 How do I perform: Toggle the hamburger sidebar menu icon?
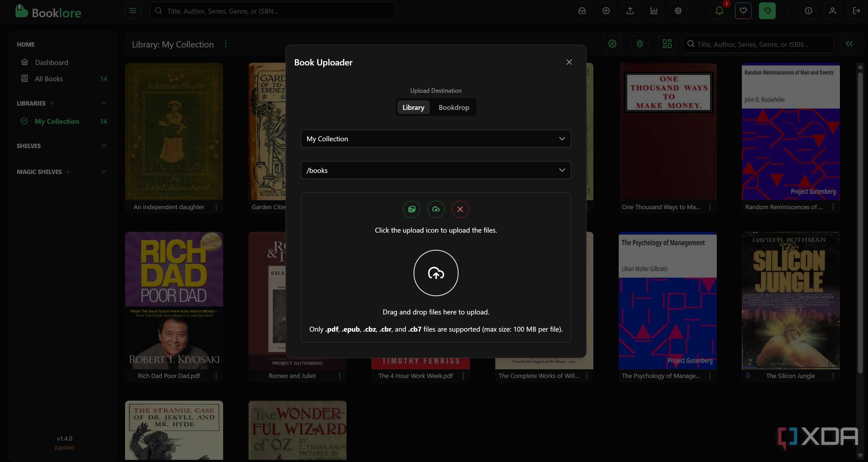coord(132,11)
